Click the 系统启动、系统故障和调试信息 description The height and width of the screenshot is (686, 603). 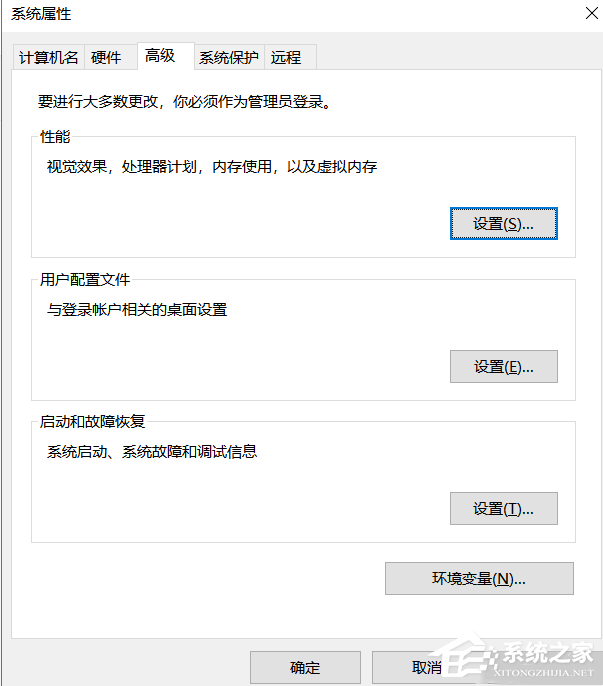tap(152, 452)
